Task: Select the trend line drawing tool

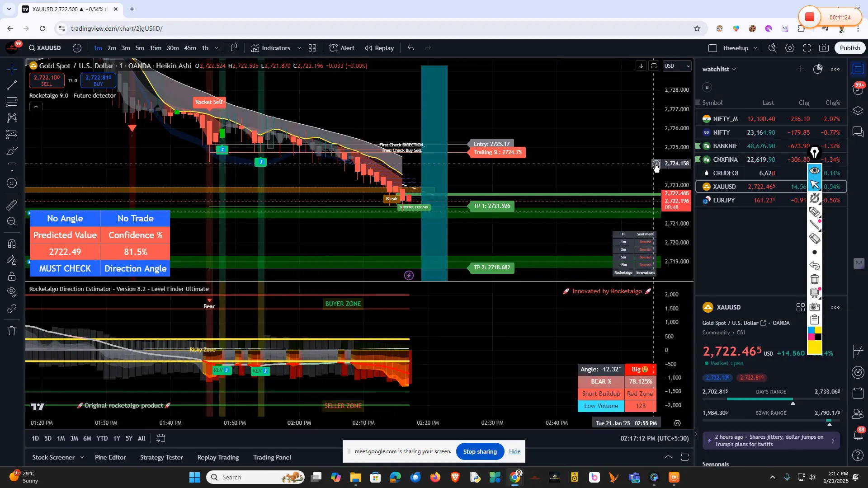Action: pos(12,85)
